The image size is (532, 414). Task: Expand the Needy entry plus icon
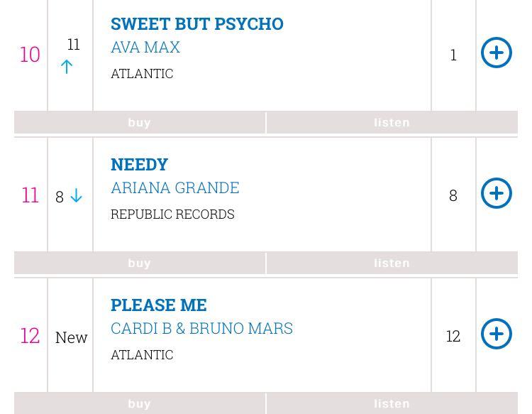point(496,193)
